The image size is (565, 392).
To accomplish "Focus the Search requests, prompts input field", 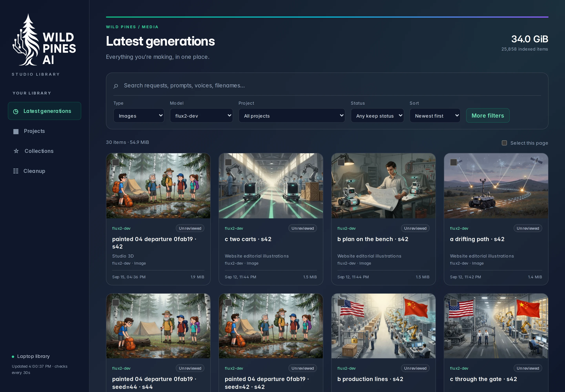I will click(332, 85).
